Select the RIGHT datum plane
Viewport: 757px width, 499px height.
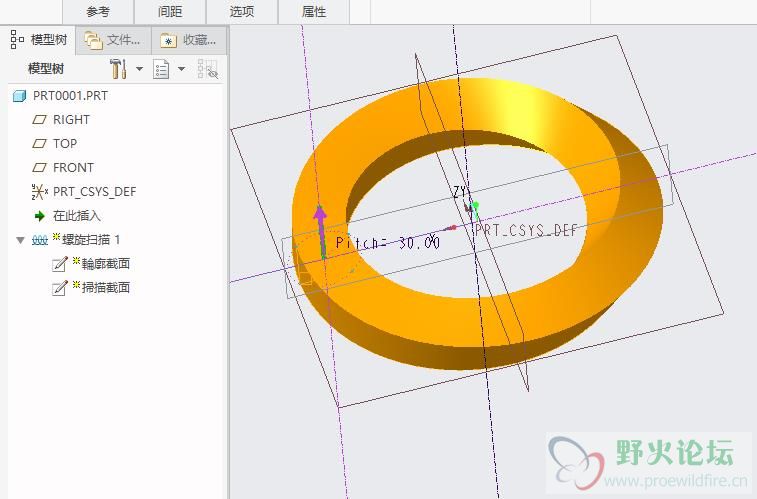point(71,119)
